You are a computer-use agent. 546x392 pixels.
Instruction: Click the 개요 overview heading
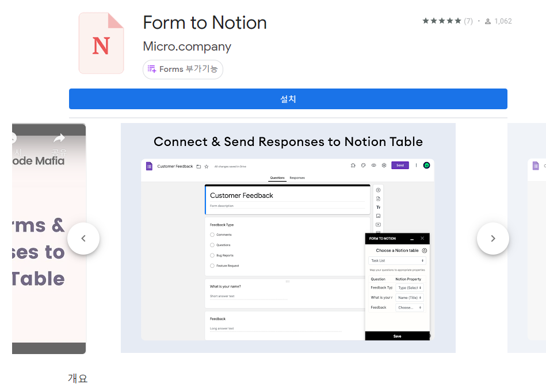78,378
